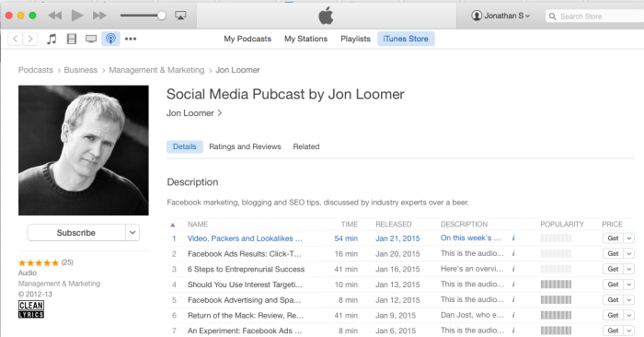Open the Jon Loomer artist link
644x337 pixels.
(x=194, y=113)
